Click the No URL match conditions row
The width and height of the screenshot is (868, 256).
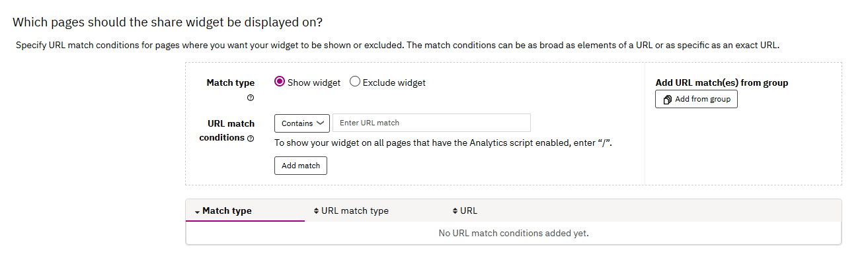[514, 233]
